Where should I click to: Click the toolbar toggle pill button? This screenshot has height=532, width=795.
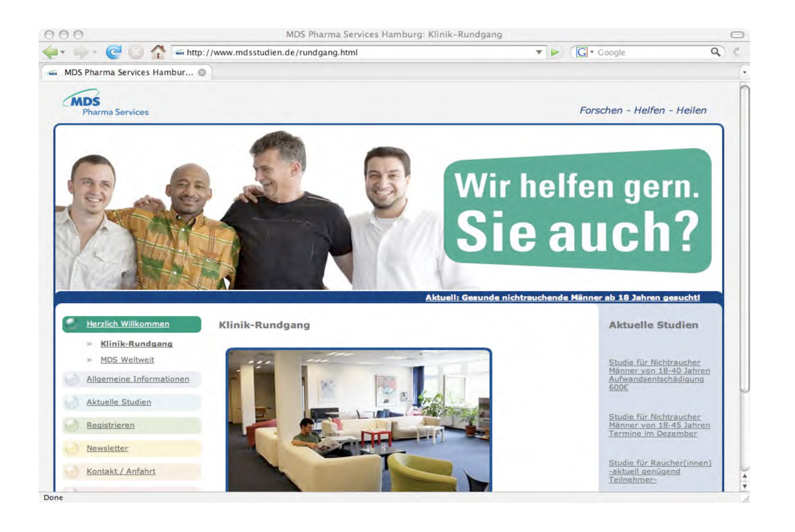[x=737, y=34]
